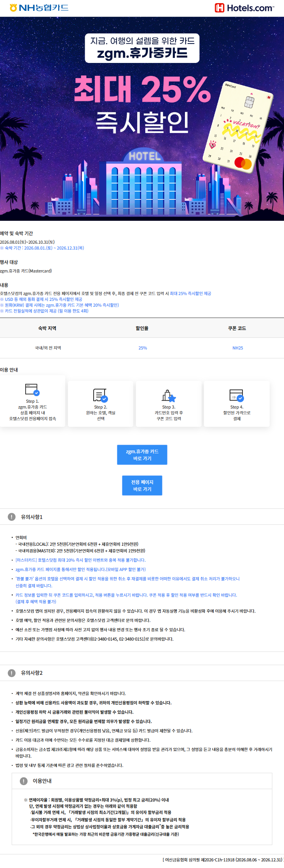Click the Step 3 쿠폰 코드 입력 card

169,404
